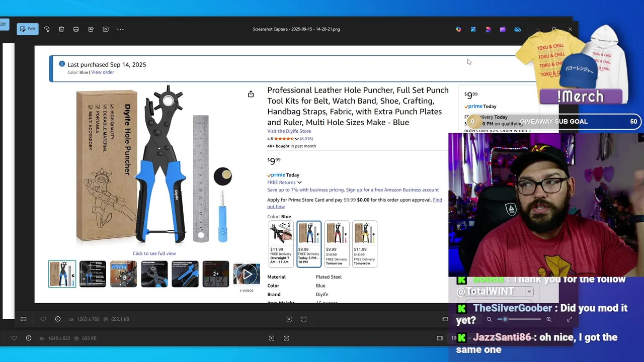The width and height of the screenshot is (644, 362).
Task: Click the 693 KB size in back window
Action: point(89,338)
